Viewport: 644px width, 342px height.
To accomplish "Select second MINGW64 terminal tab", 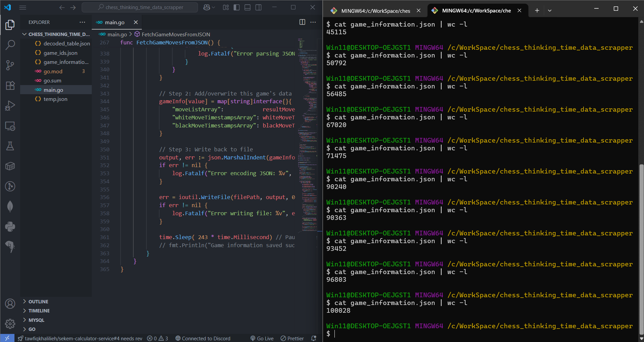I will pyautogui.click(x=476, y=11).
